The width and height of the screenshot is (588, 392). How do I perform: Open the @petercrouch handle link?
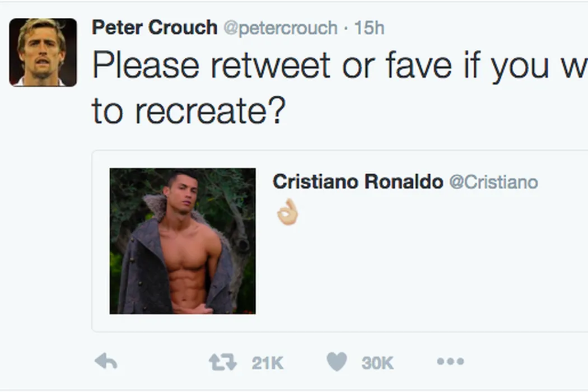(x=281, y=28)
